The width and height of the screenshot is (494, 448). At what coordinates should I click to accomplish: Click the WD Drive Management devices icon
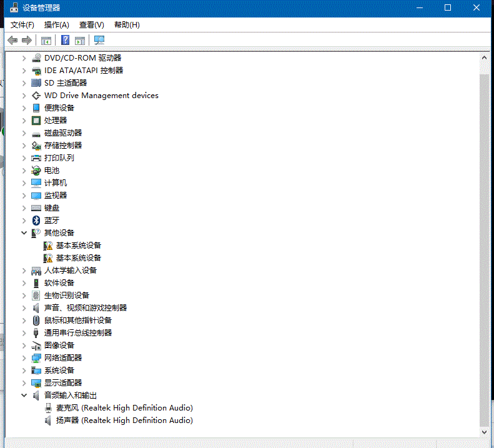click(36, 96)
